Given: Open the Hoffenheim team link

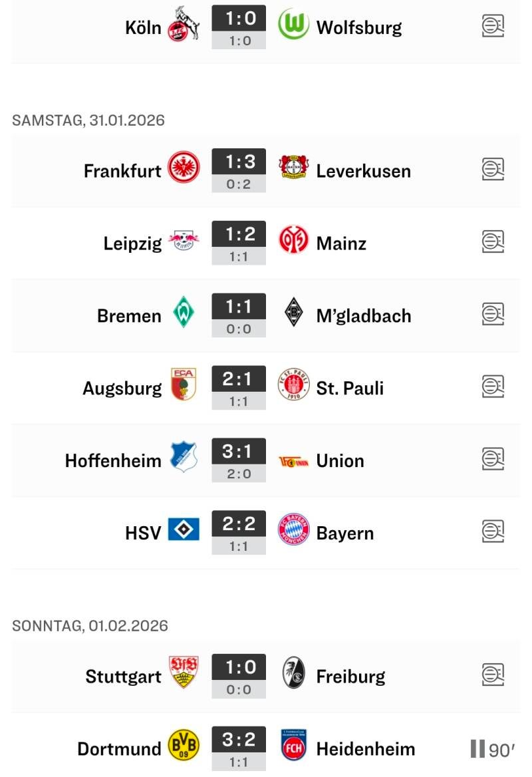Looking at the screenshot, I should 113,461.
